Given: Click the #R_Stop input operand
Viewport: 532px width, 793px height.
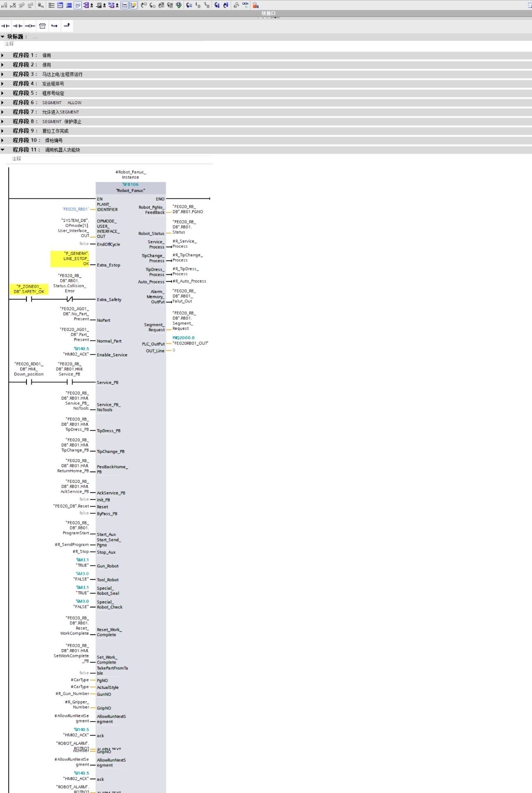Looking at the screenshot, I should tap(81, 552).
